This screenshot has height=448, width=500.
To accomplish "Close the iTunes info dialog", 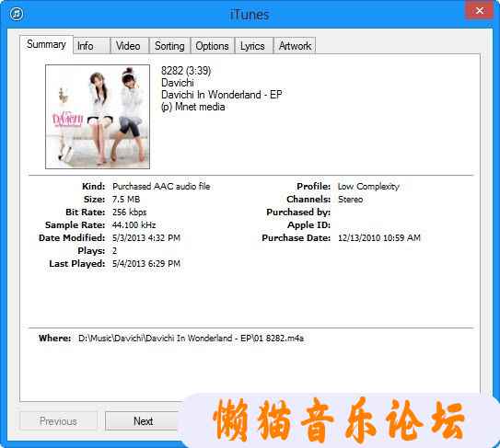I will coord(479,11).
